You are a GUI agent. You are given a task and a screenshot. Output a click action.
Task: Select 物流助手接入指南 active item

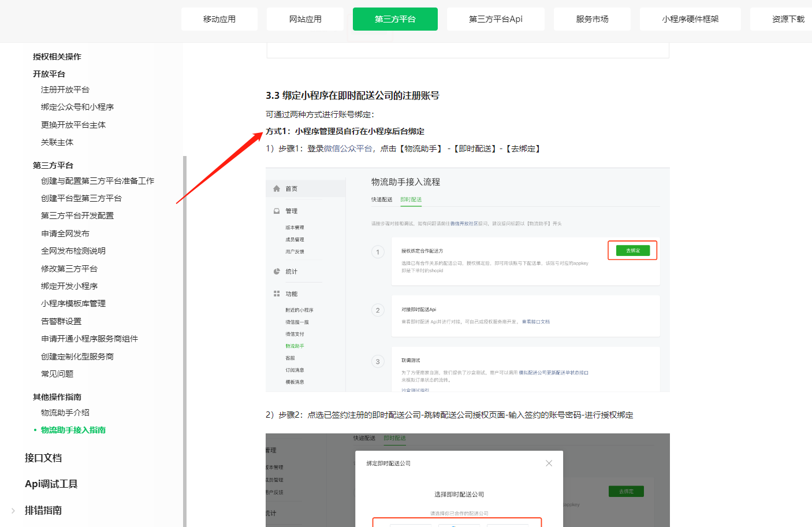coord(73,430)
